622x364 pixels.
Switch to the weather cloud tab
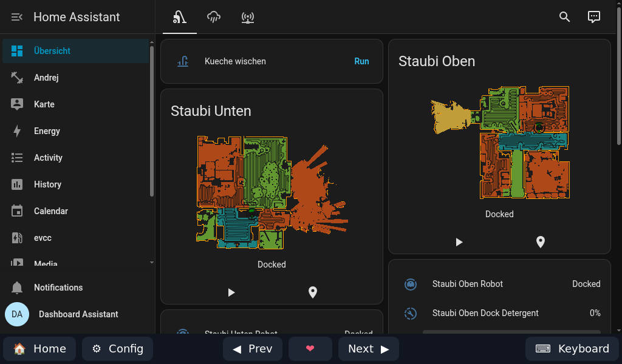pos(214,17)
